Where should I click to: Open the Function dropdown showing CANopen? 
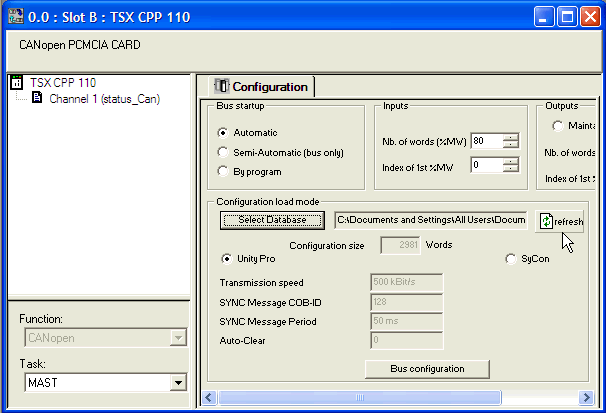click(x=178, y=338)
